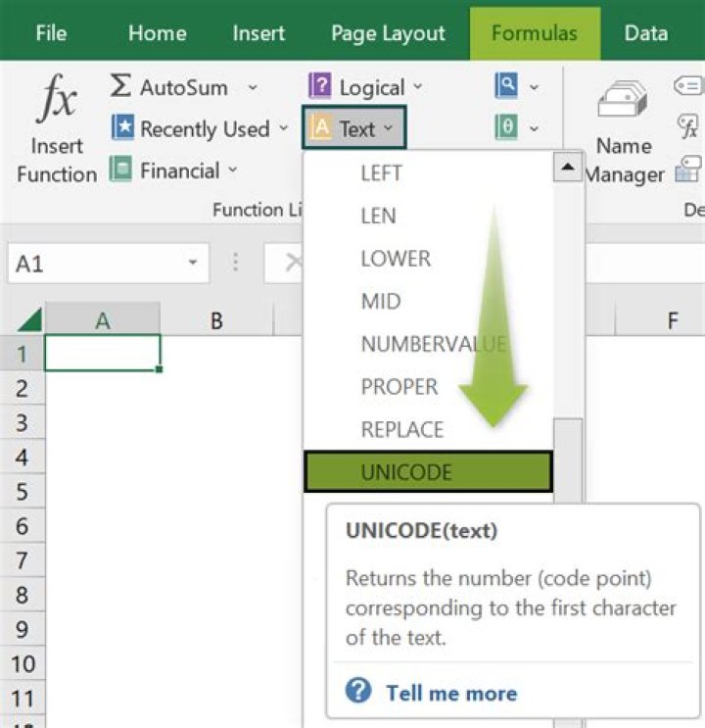
Task: Click the Use in Formula fx icon
Action: coord(687,126)
